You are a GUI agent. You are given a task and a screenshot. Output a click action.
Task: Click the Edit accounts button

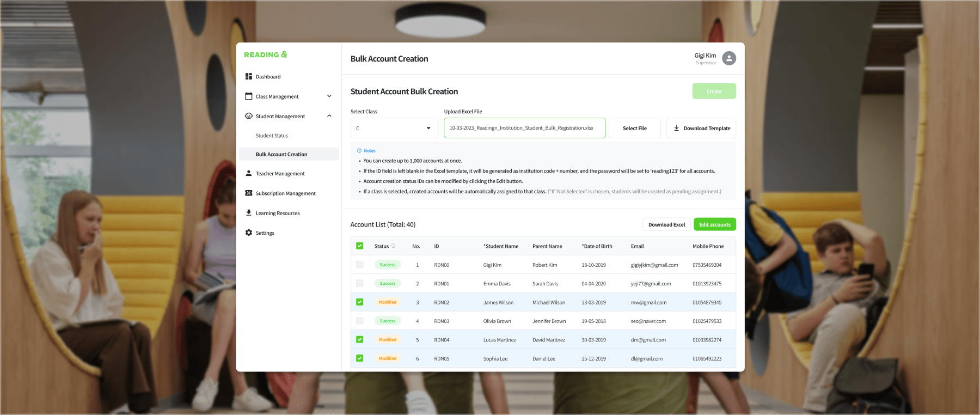tap(715, 224)
